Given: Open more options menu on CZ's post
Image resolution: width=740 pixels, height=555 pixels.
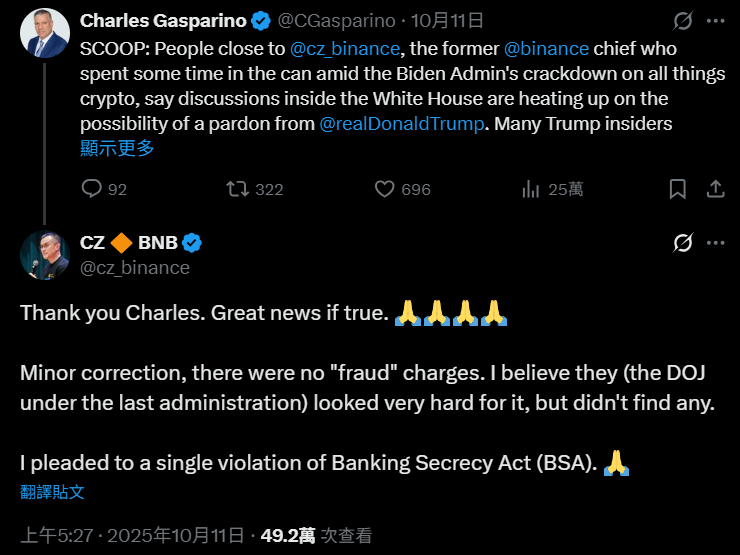Looking at the screenshot, I should click(715, 243).
